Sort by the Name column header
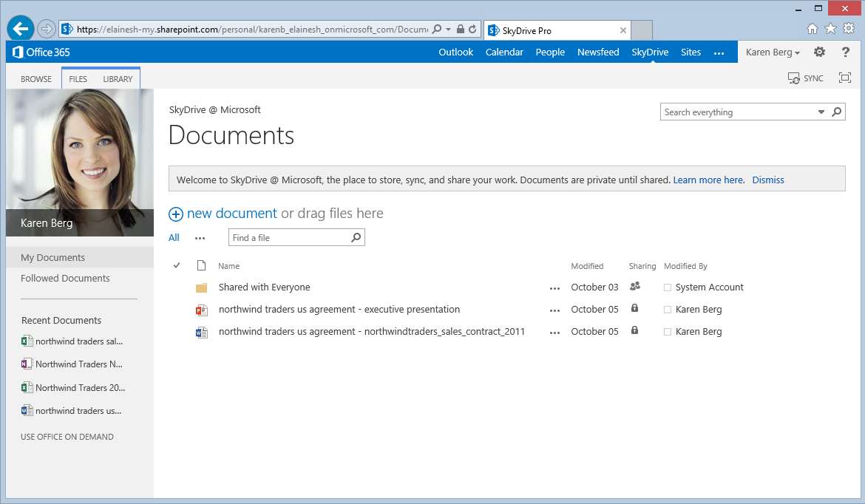 tap(228, 266)
